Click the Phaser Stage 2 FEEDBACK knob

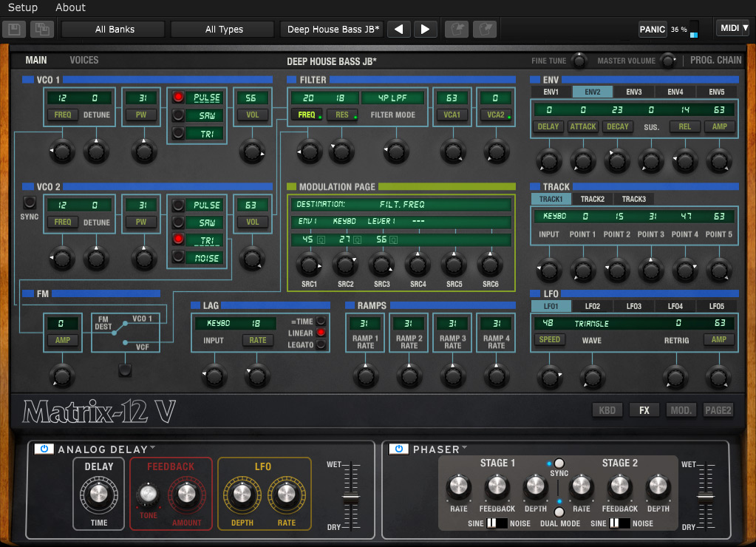pos(619,486)
